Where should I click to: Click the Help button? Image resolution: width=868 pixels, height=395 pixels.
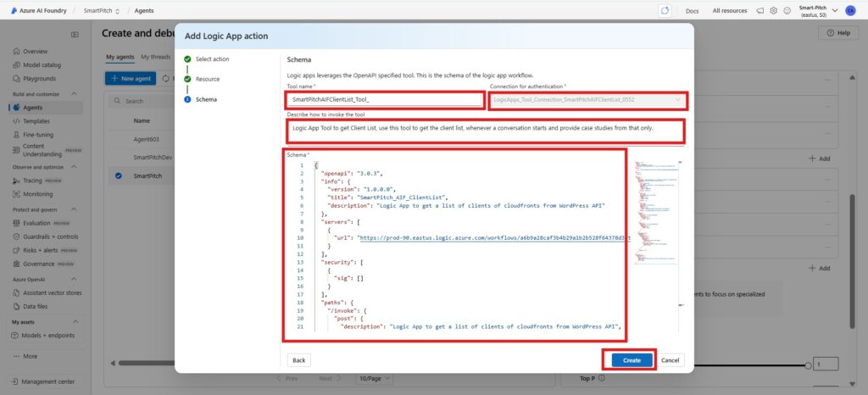click(837, 32)
